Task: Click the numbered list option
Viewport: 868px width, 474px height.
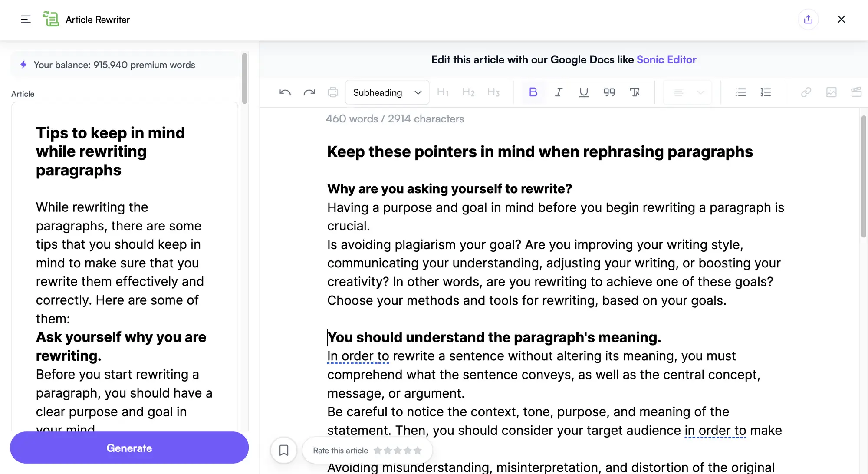Action: pyautogui.click(x=766, y=92)
